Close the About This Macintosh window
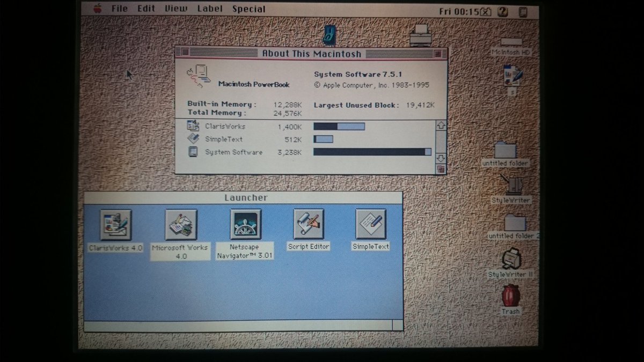Screen dimensions: 644x362 pos(185,53)
